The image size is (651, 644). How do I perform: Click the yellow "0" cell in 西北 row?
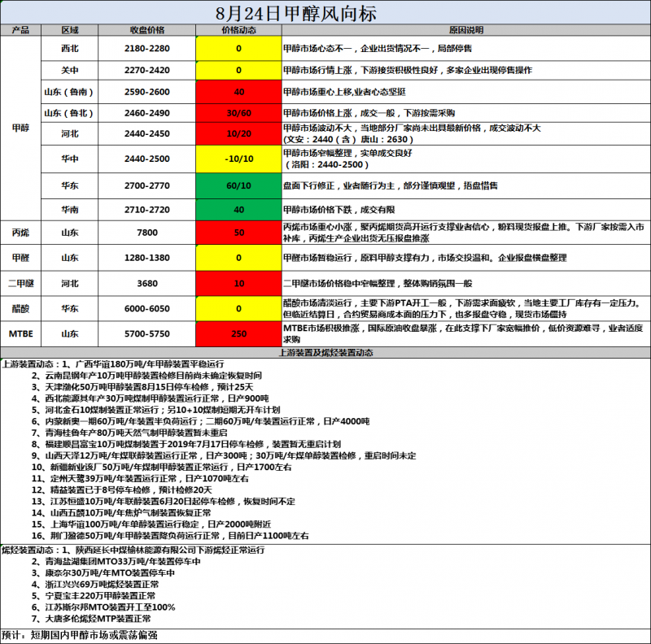[238, 49]
